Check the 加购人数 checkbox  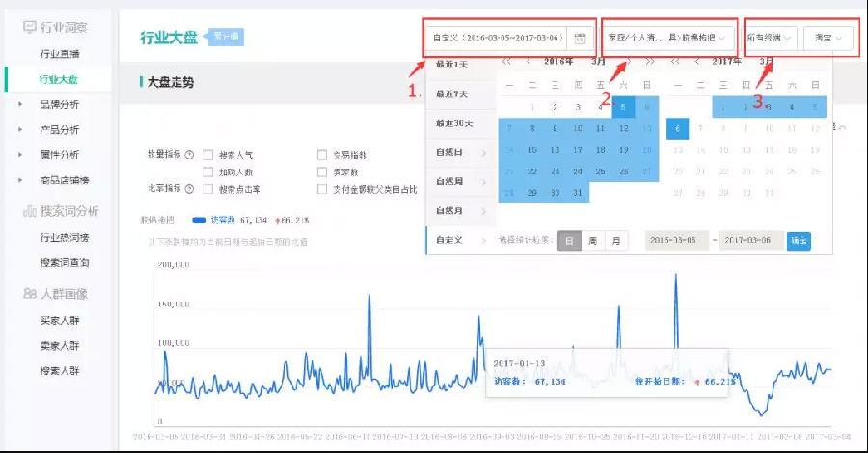click(208, 172)
